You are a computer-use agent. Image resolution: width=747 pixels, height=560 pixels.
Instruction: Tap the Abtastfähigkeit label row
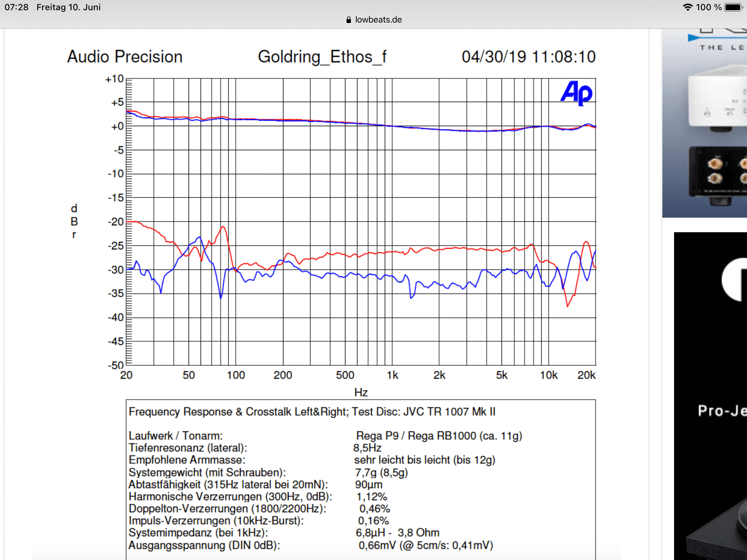(228, 485)
